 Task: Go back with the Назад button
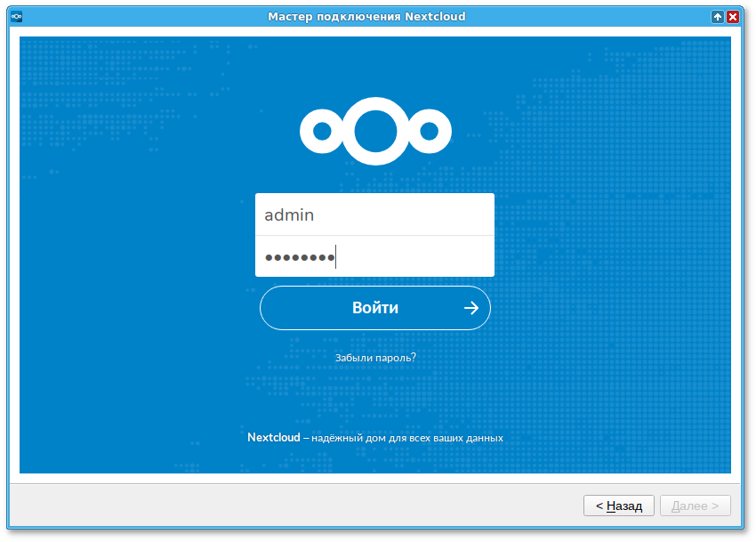tap(619, 506)
